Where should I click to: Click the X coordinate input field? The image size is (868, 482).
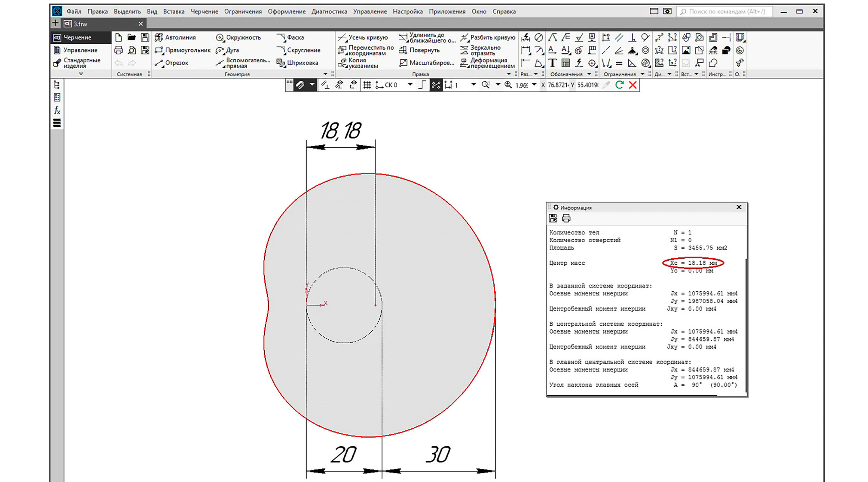(557, 85)
